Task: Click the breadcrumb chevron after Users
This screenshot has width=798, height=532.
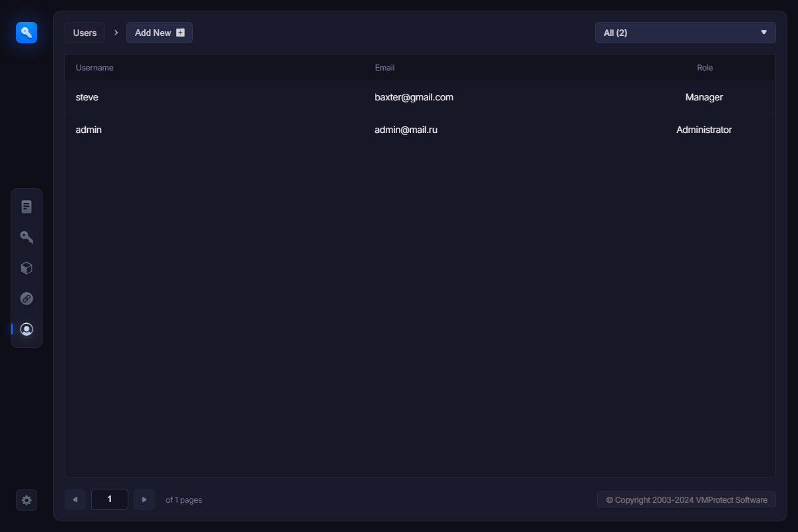Action: [x=116, y=33]
